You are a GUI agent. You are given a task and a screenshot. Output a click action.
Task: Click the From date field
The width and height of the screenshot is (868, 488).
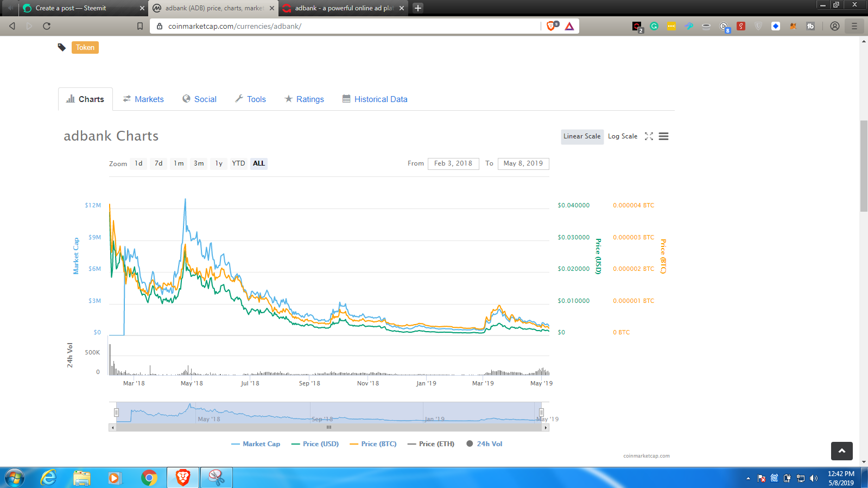453,163
